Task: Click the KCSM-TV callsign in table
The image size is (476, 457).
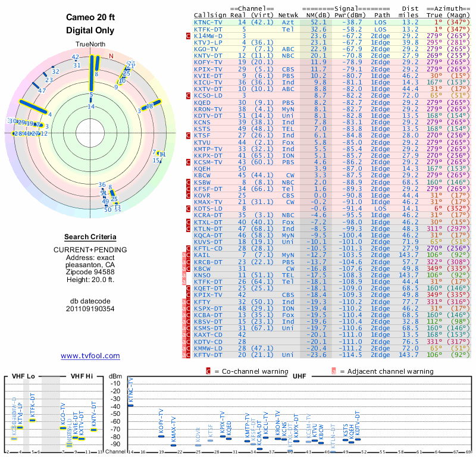Action: (x=208, y=162)
